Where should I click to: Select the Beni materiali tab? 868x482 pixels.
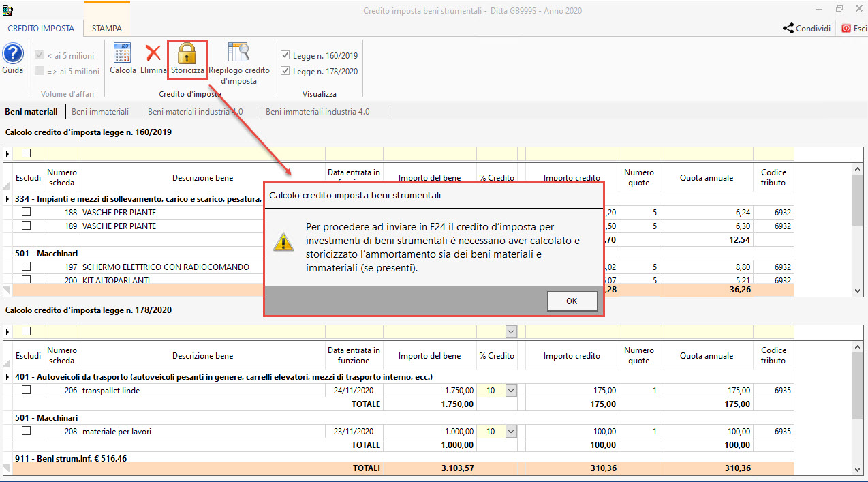31,111
